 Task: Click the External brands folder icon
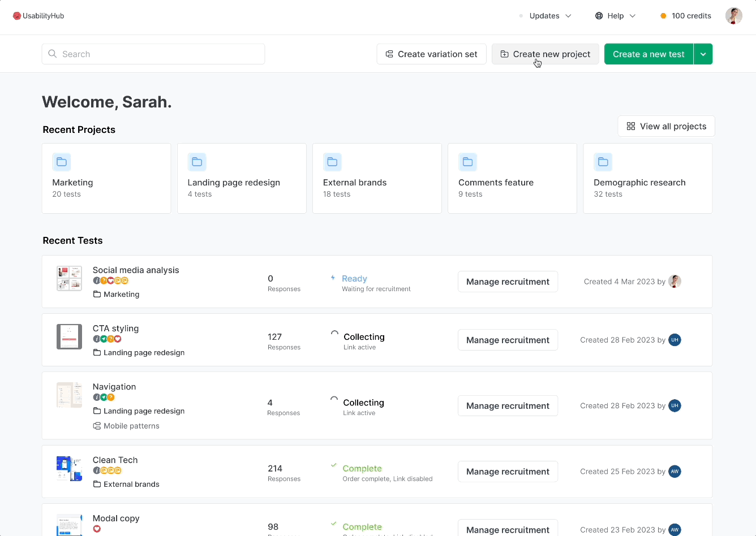tap(332, 162)
